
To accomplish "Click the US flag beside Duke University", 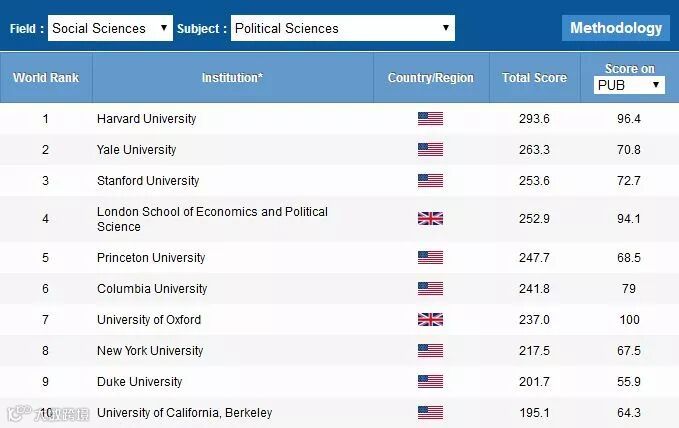I will (x=430, y=382).
